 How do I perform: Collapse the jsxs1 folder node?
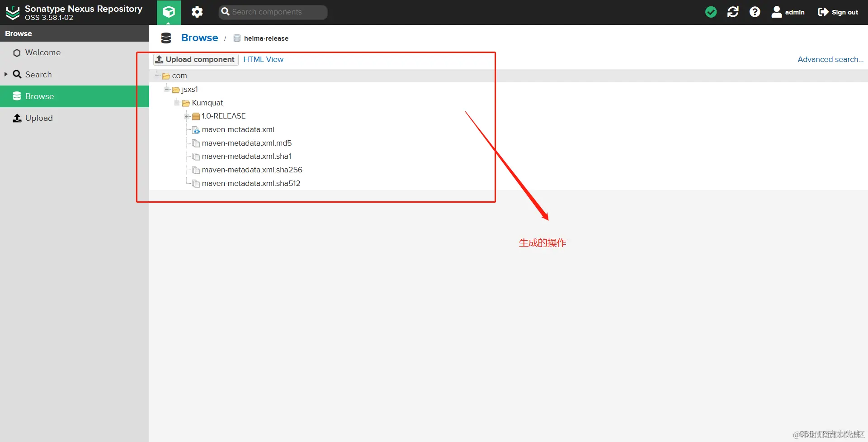tap(167, 89)
